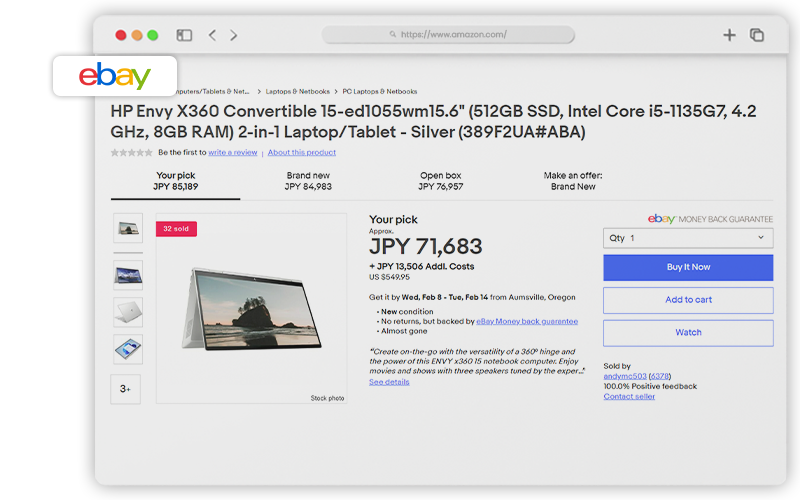
Task: Click the New condition text
Action: coord(407,311)
